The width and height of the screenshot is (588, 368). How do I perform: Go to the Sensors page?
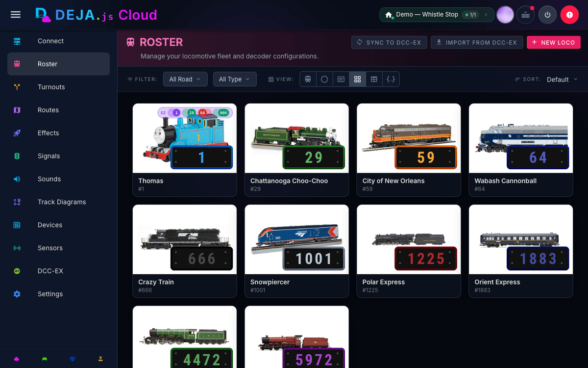point(58,248)
